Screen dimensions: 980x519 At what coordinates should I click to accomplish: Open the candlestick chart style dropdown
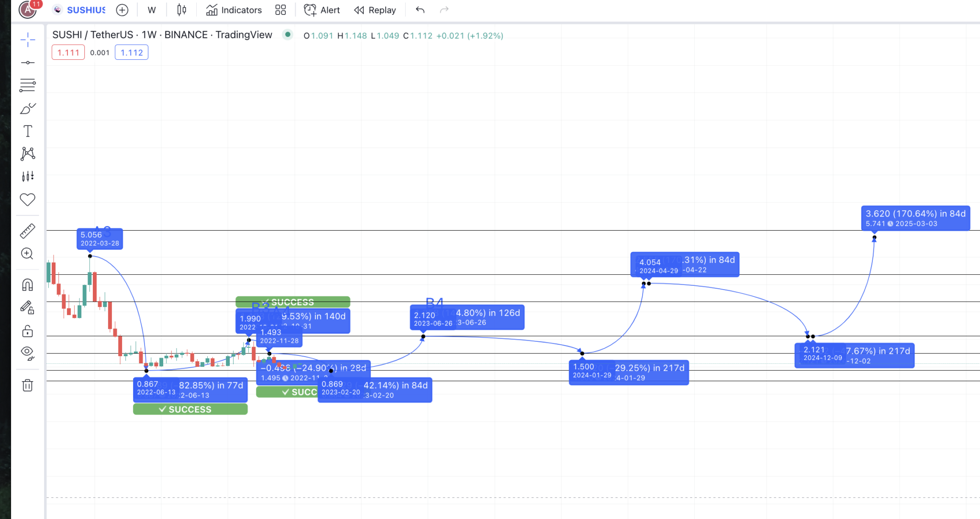(x=181, y=10)
